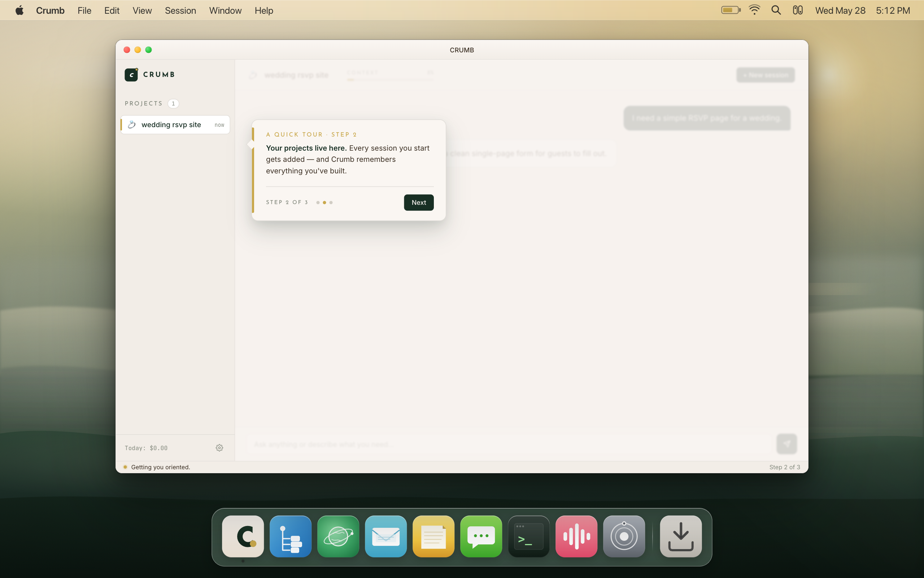Click the Wi-Fi icon in menu bar

coord(754,10)
